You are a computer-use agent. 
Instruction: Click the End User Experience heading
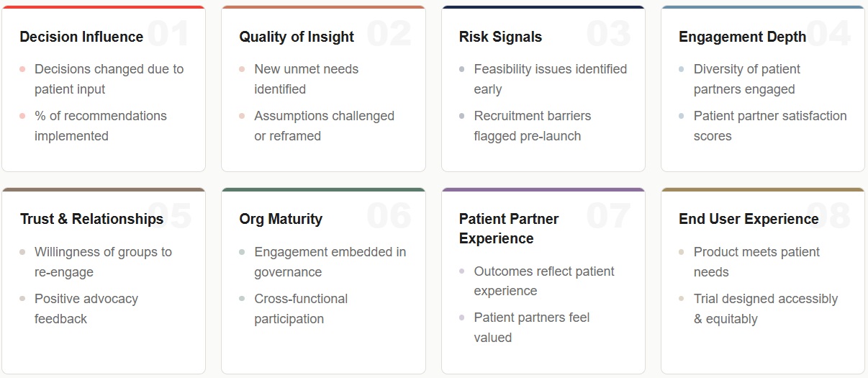pos(749,219)
